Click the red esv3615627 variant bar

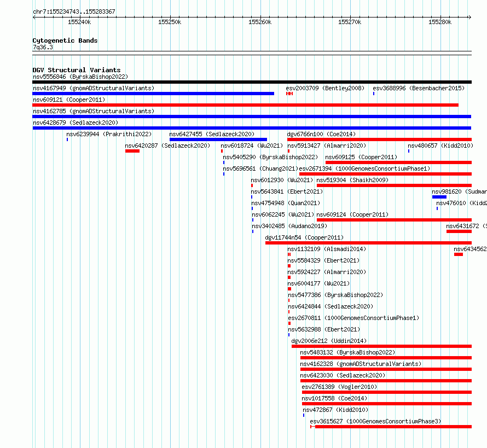pyautogui.click(x=391, y=427)
